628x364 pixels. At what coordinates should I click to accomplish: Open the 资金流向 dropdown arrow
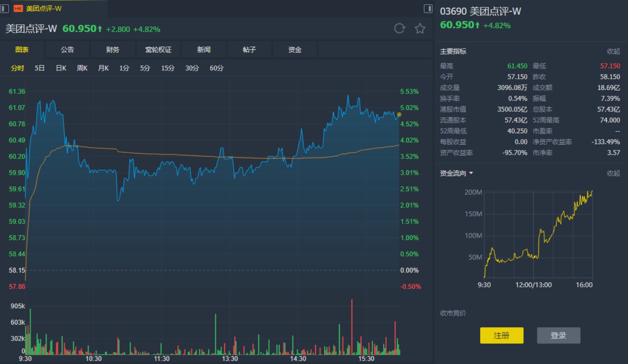click(x=471, y=173)
